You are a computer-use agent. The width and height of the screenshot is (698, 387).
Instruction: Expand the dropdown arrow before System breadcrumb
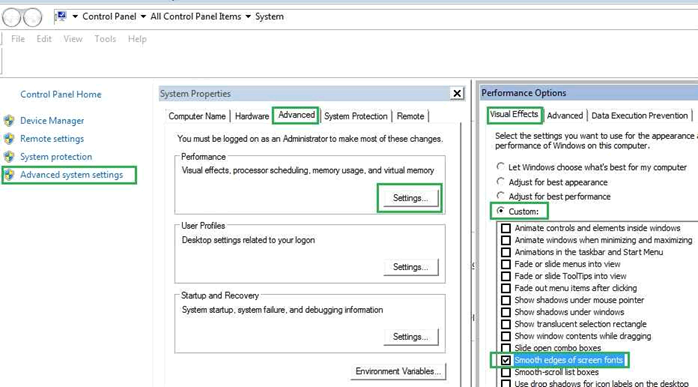tap(248, 16)
